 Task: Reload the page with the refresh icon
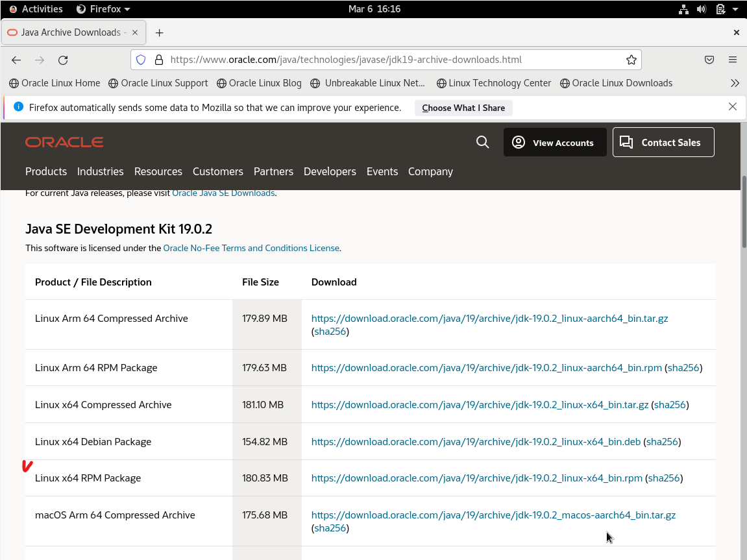[63, 60]
